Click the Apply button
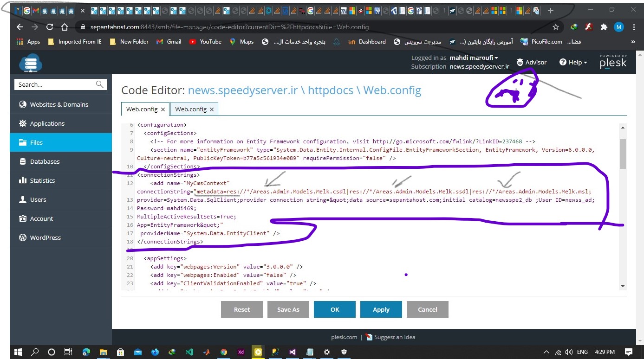This screenshot has width=644, height=359. coord(381,309)
